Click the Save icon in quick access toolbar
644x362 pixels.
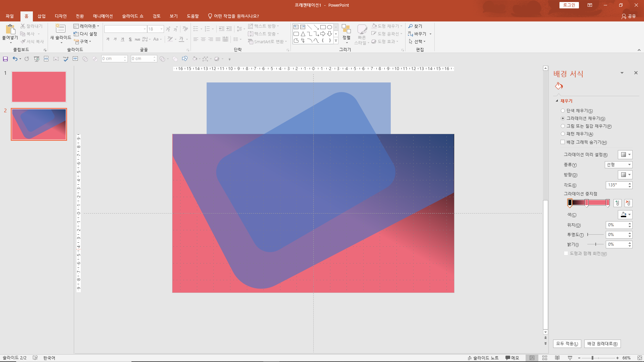(x=5, y=59)
